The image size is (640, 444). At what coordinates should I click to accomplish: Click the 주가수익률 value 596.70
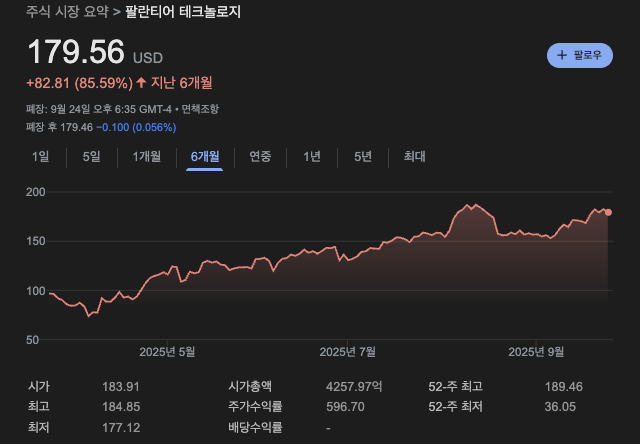pyautogui.click(x=345, y=407)
